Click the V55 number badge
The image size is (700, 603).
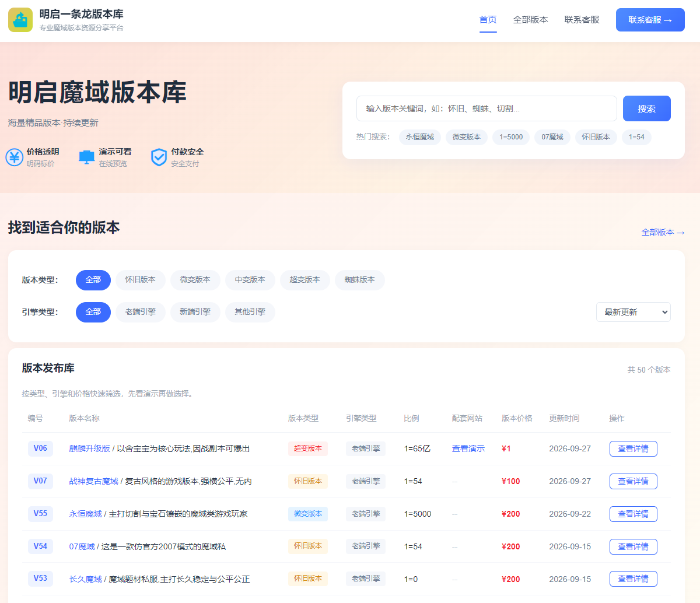40,514
